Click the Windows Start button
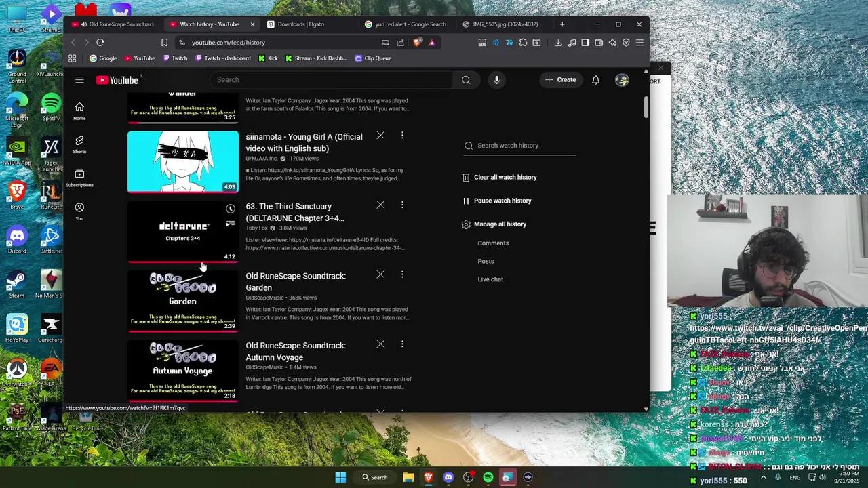868x488 pixels. coord(340,477)
